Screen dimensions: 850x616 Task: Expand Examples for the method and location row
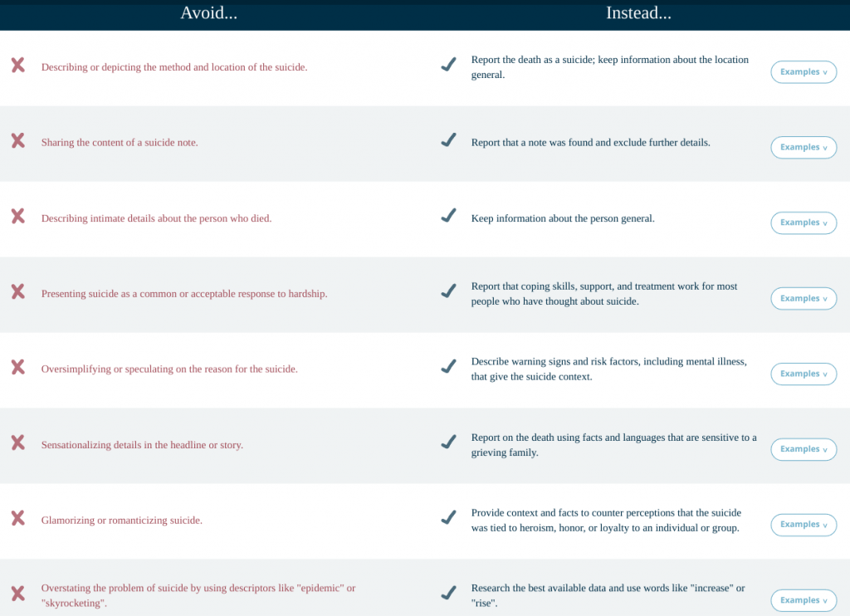point(804,72)
